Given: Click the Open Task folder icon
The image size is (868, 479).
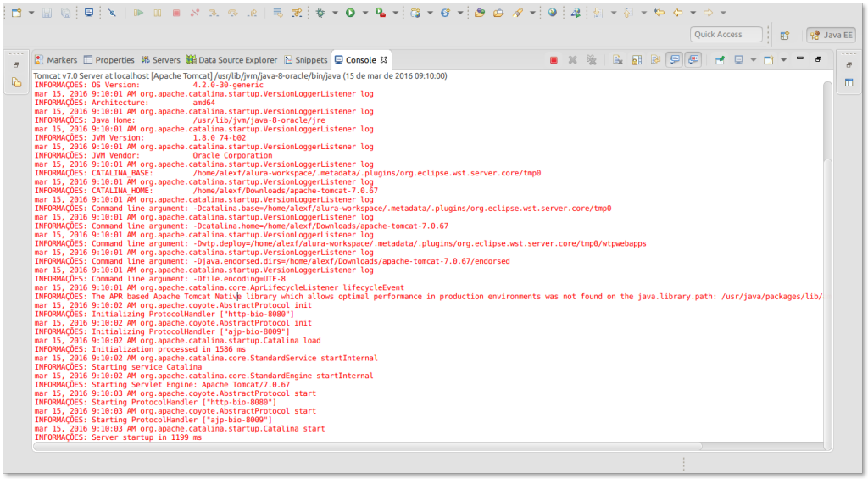Looking at the screenshot, I should [498, 12].
